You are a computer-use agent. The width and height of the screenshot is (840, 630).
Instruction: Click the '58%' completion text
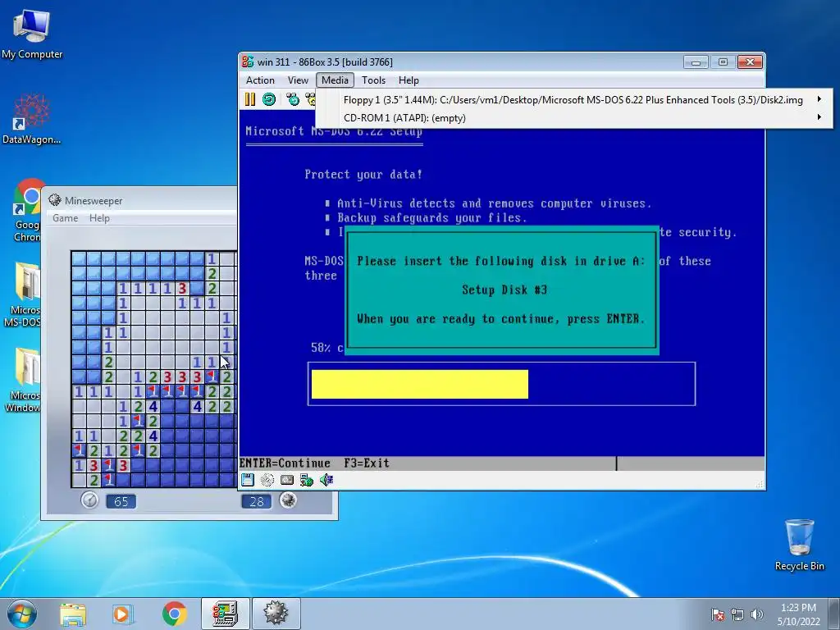point(321,348)
